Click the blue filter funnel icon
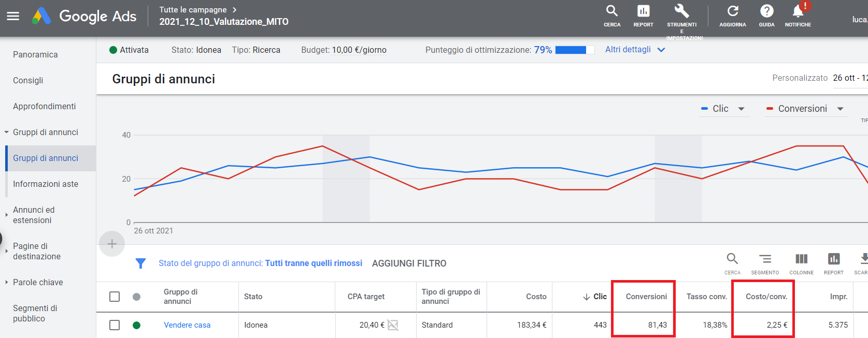Viewport: 868px width, 338px height. 140,263
